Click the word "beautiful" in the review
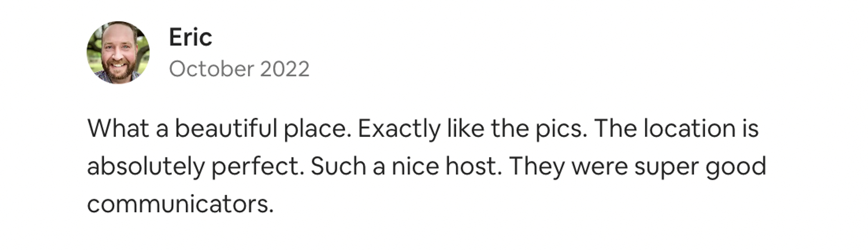868x250 pixels. [x=226, y=128]
